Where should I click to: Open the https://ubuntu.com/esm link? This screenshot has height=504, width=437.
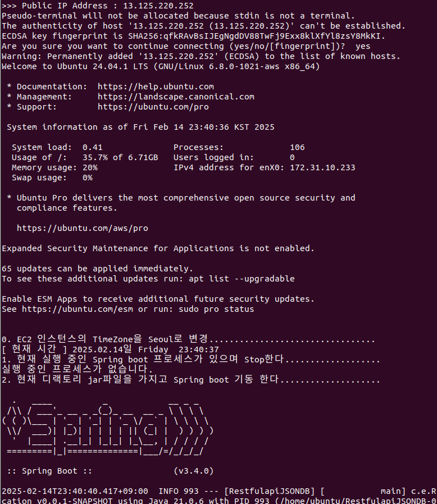click(77, 309)
